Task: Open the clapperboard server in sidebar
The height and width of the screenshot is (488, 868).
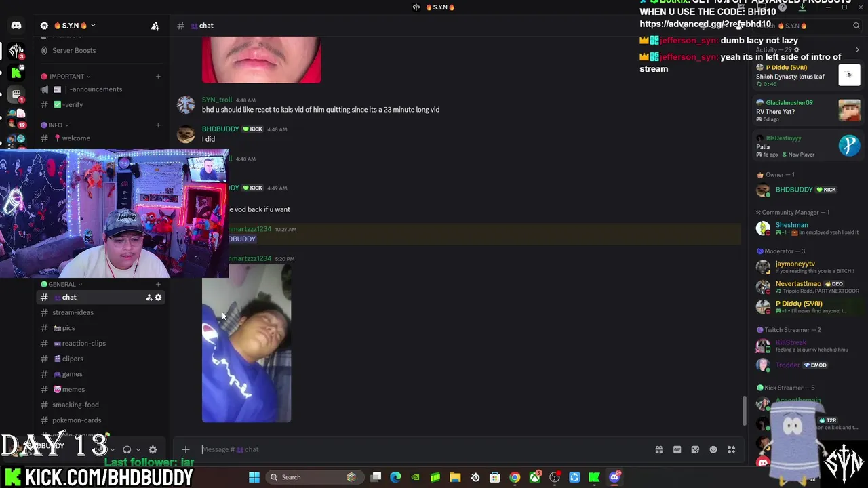Action: (x=16, y=96)
